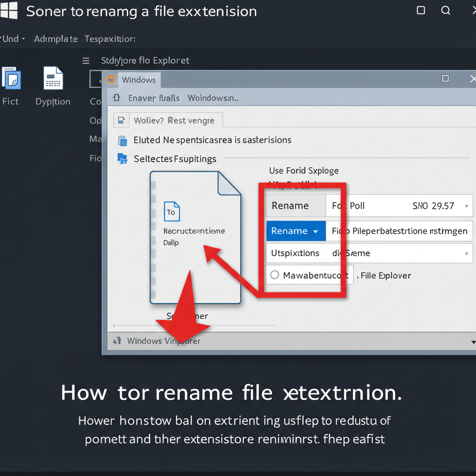Select the blue Seltectes Fsupitings puzzle icon
The image size is (476, 476).
(122, 158)
